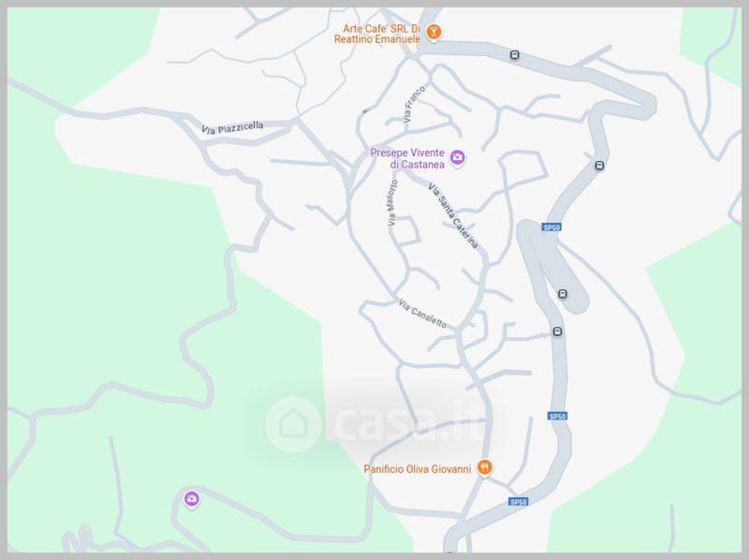The height and width of the screenshot is (560, 749).
Task: Click the purple camera marker in green area
Action: click(192, 499)
